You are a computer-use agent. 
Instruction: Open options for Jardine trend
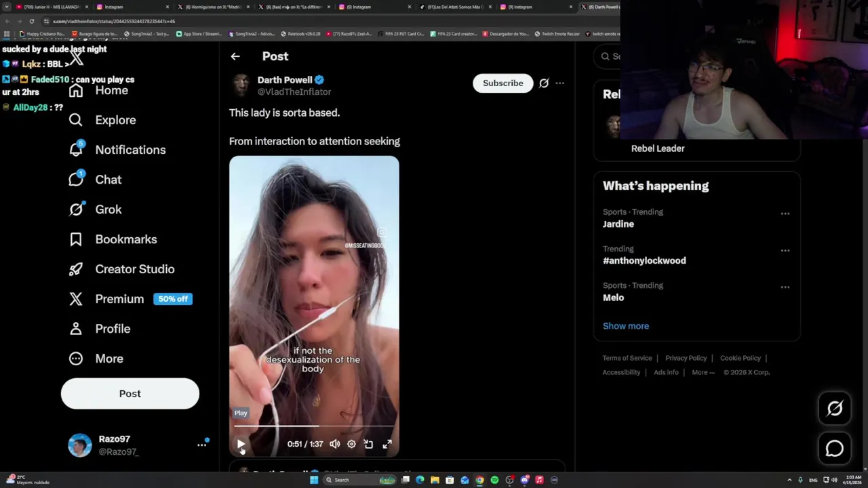785,213
